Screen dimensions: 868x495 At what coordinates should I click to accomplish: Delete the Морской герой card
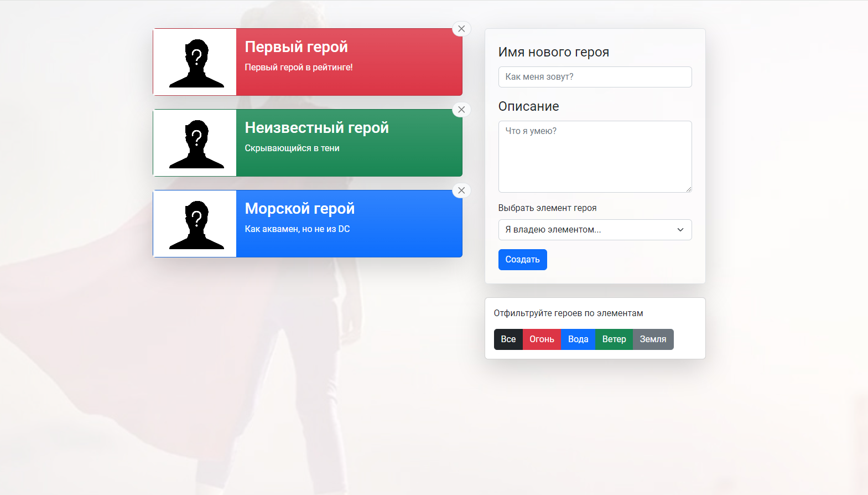coord(461,190)
